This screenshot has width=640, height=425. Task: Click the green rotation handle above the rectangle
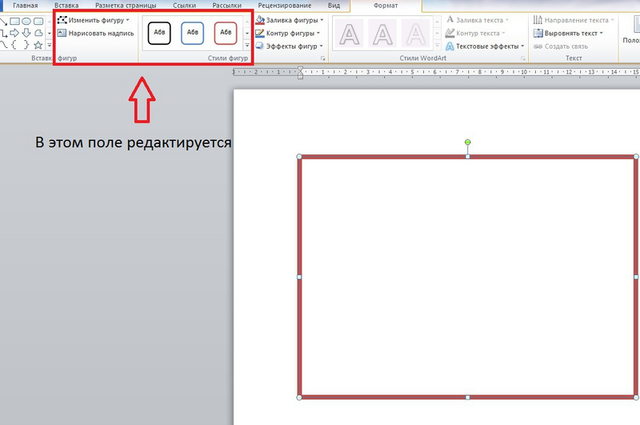tap(468, 142)
